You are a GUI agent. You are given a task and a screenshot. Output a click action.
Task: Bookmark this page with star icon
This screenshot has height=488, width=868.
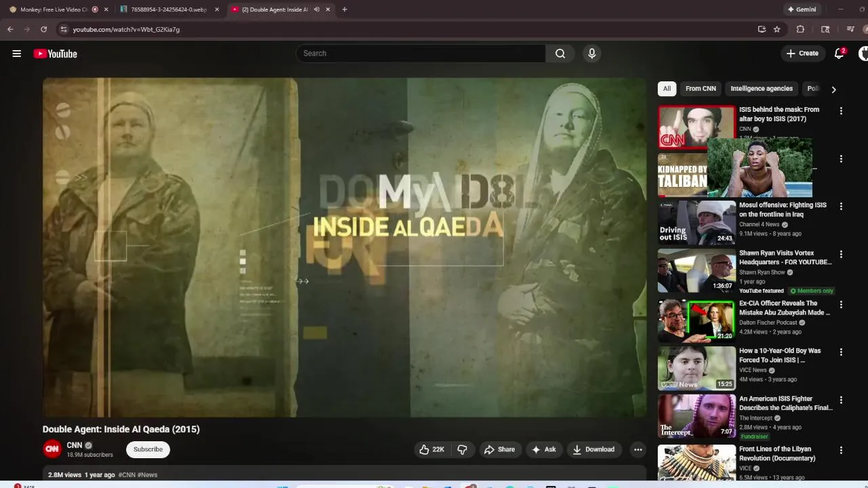(777, 29)
